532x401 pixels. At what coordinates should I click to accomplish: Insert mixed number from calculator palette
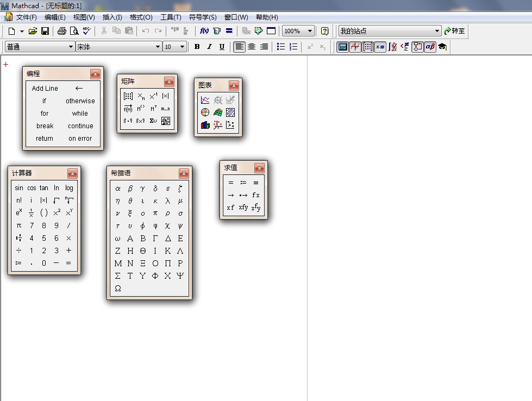[18, 238]
